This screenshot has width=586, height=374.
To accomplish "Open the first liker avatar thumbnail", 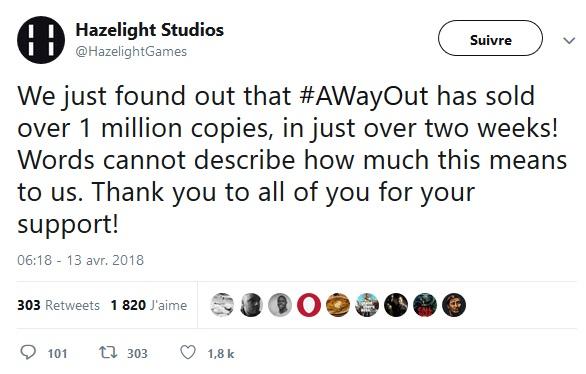I will click(x=222, y=305).
